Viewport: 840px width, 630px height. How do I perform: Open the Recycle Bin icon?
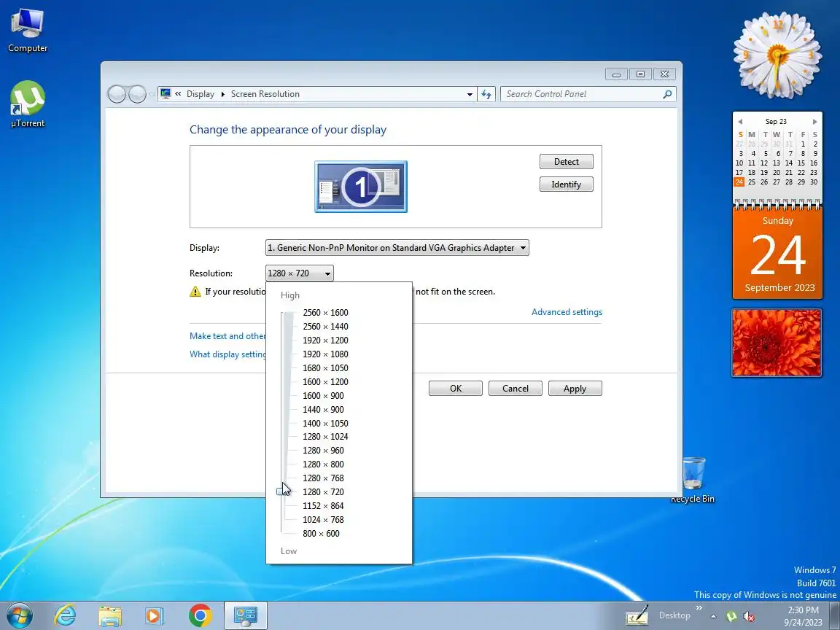click(693, 480)
